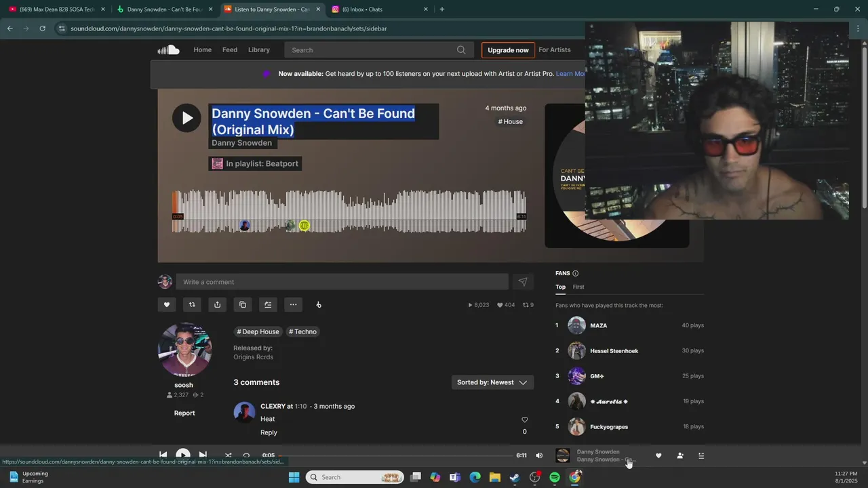The image size is (868, 488).
Task: Open Steam from the taskbar
Action: [x=515, y=477]
